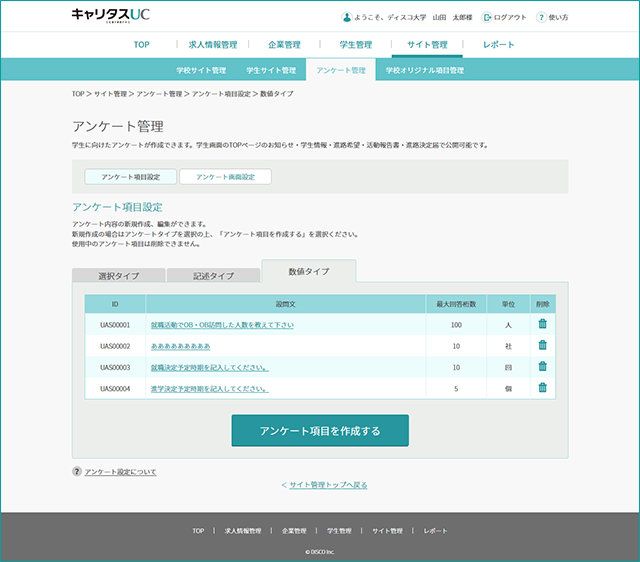Click the ID column header
The height and width of the screenshot is (562, 640).
[x=115, y=304]
